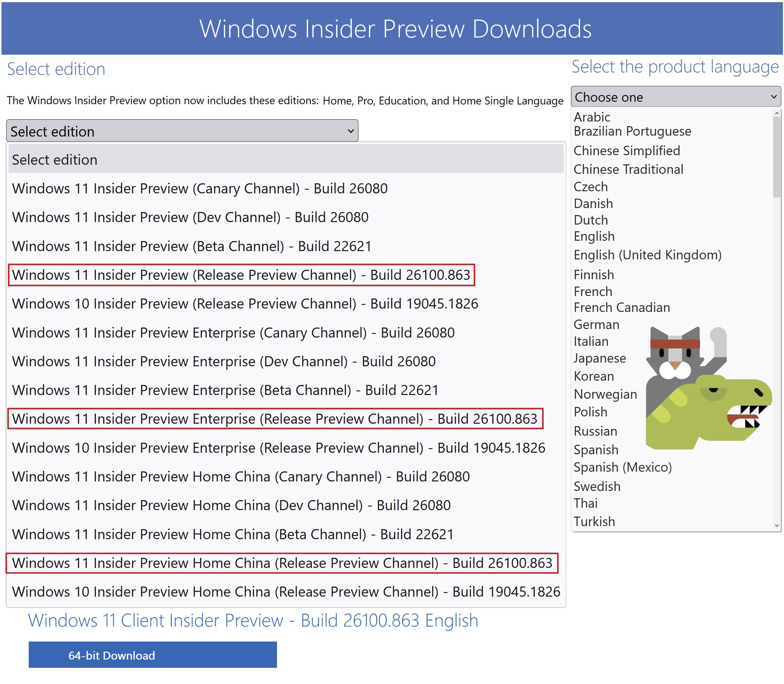Choose Windows 10 Release Preview Build 19045.1826

[x=245, y=304]
